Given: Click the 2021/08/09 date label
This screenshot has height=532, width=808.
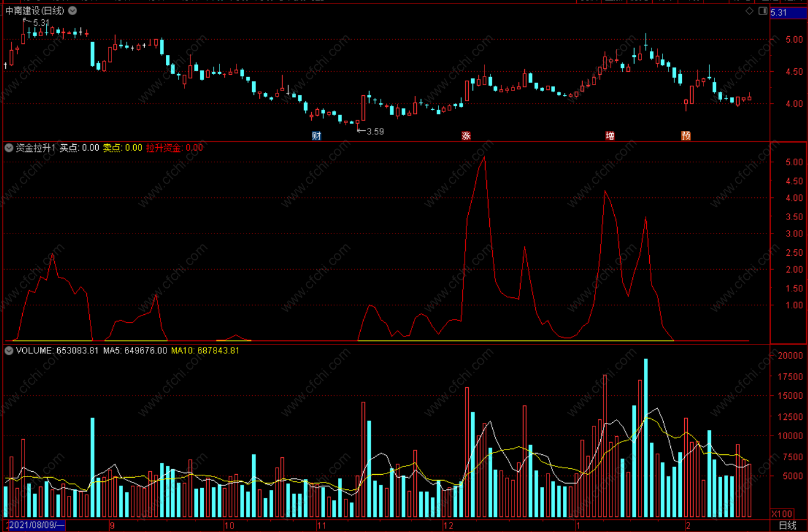Looking at the screenshot, I should coord(36,525).
